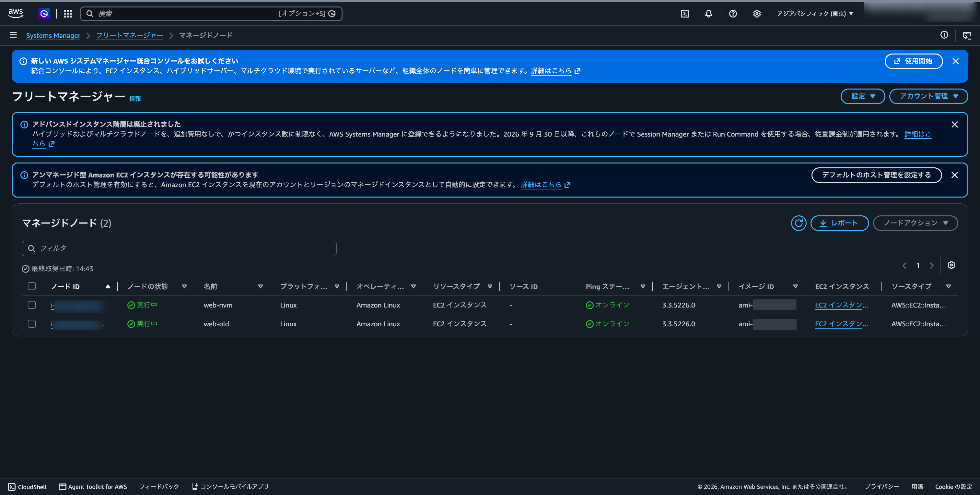Expand the アカウント管理 dropdown
This screenshot has width=980, height=495.
[928, 96]
